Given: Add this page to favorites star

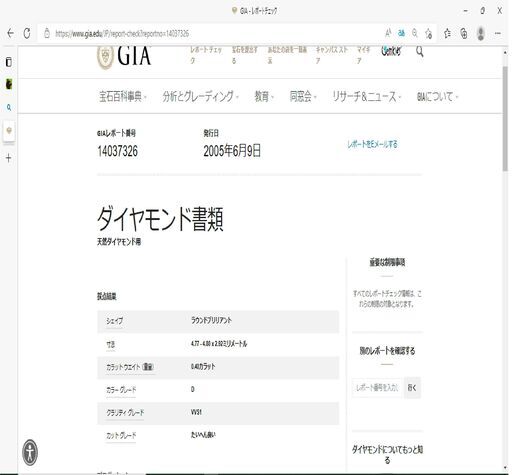Looking at the screenshot, I should point(428,33).
